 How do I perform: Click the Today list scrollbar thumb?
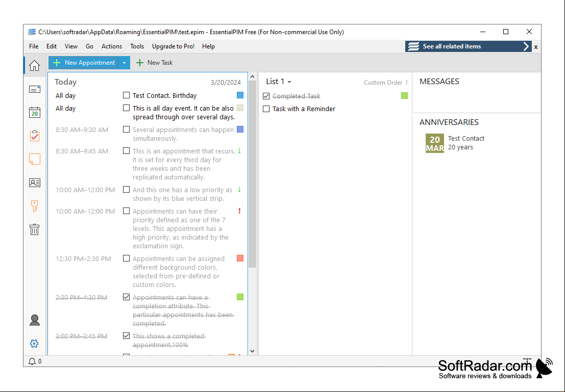click(x=252, y=174)
